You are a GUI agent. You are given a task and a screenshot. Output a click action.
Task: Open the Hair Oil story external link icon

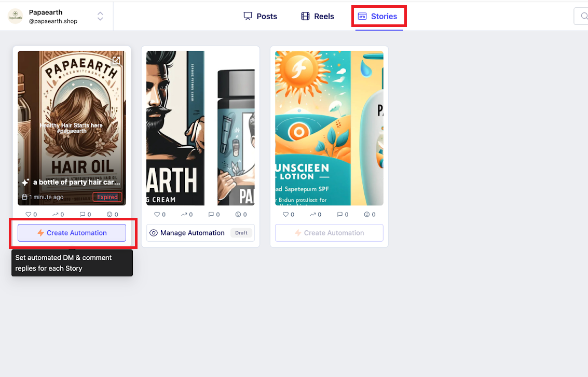pyautogui.click(x=116, y=60)
